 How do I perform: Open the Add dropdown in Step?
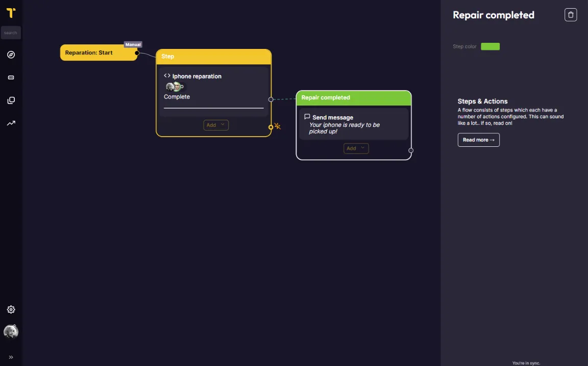[x=215, y=125]
